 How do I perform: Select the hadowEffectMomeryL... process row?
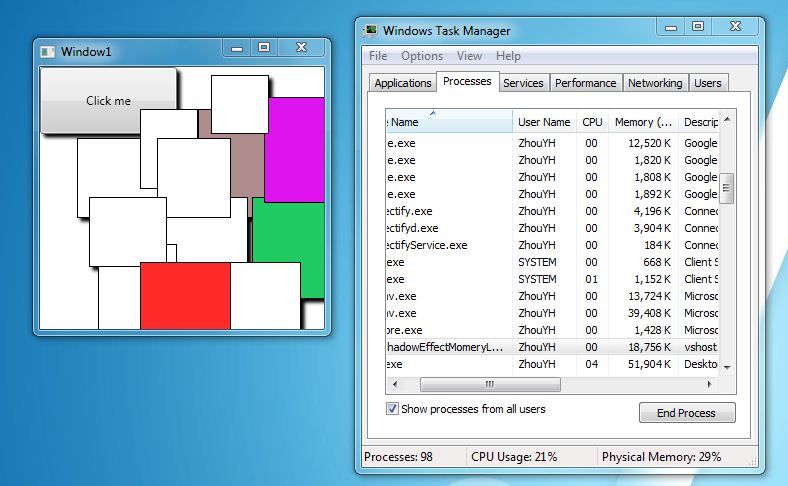(x=552, y=347)
